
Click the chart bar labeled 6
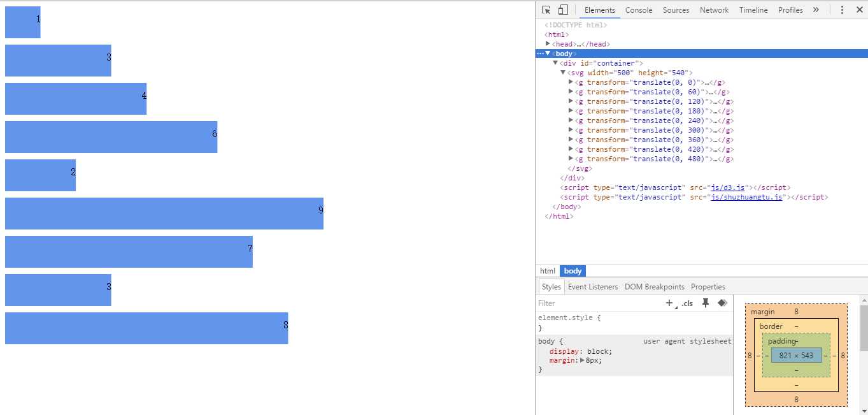[111, 137]
